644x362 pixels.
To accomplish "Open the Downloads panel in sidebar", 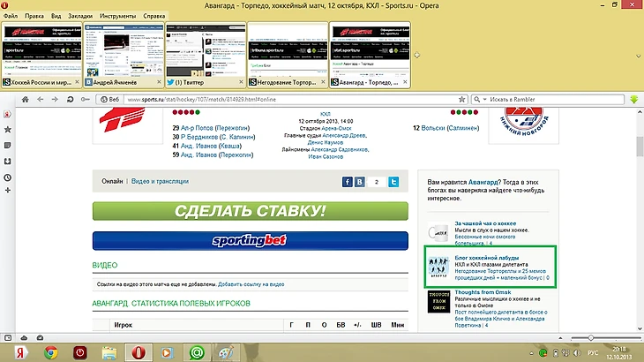I will coord(7,162).
